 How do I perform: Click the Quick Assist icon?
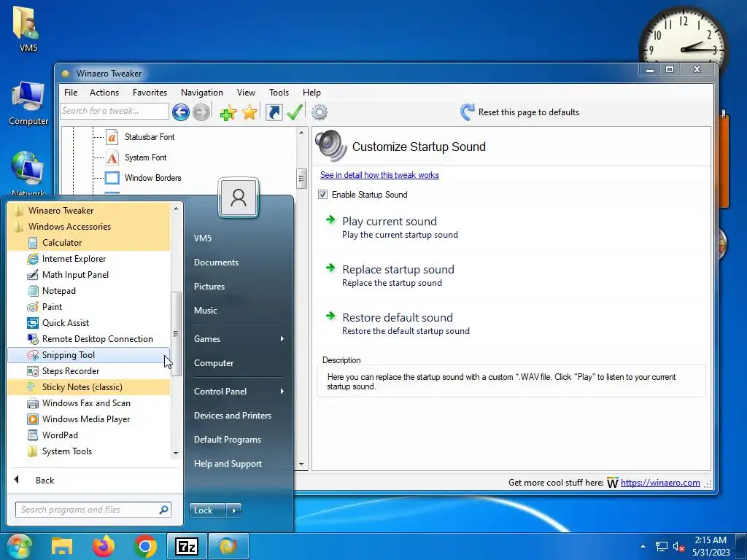click(32, 323)
